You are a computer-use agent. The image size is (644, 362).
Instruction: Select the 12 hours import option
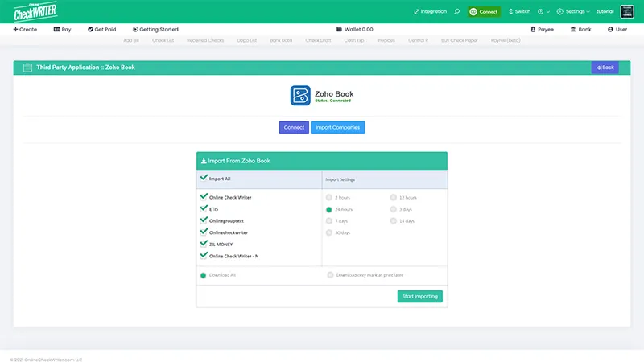[x=394, y=197]
